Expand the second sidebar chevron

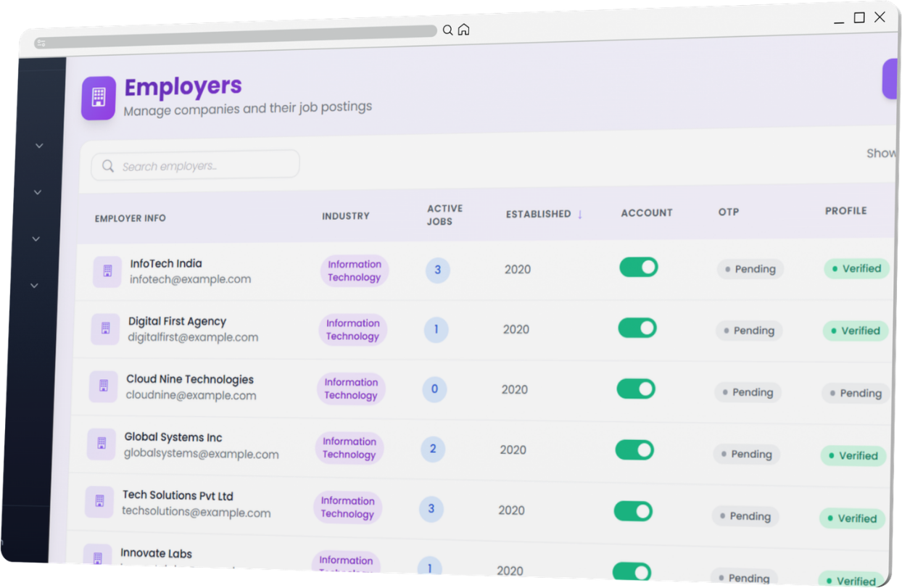(x=38, y=192)
